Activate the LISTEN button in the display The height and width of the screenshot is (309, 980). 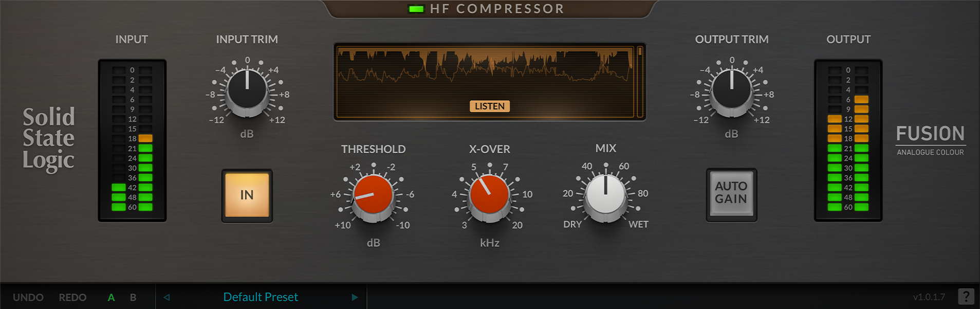(490, 106)
